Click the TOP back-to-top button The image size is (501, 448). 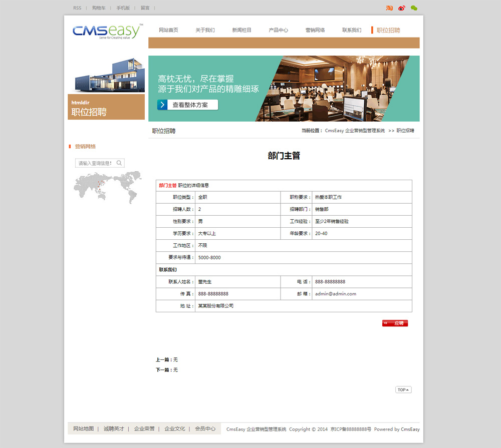pos(403,390)
